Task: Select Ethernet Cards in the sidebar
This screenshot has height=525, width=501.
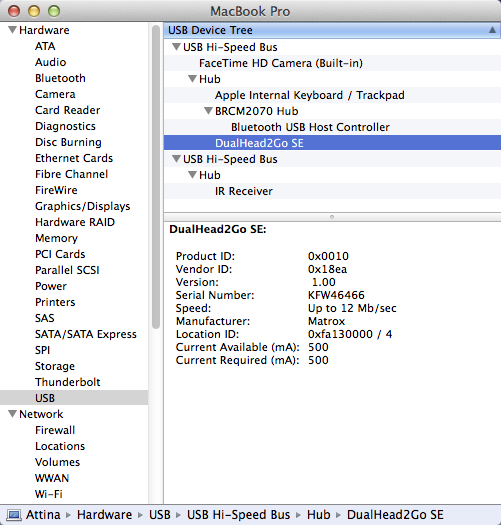Action: click(74, 158)
